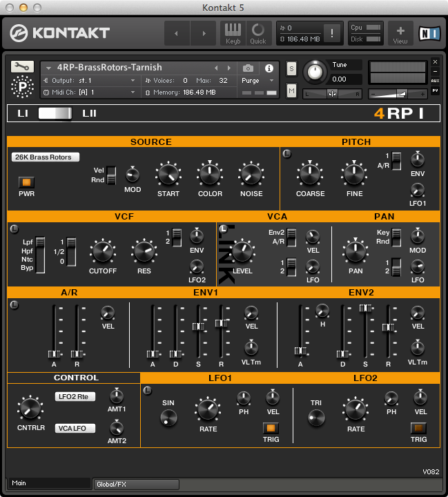Click the ENV2 H hold knob
This screenshot has width=448, height=497.
tap(322, 311)
